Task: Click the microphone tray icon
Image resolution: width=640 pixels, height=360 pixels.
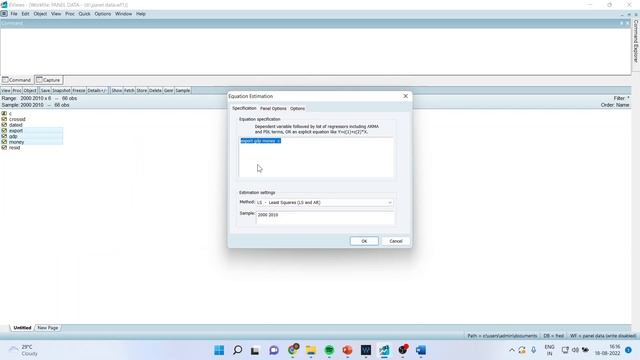Action: coord(533,350)
